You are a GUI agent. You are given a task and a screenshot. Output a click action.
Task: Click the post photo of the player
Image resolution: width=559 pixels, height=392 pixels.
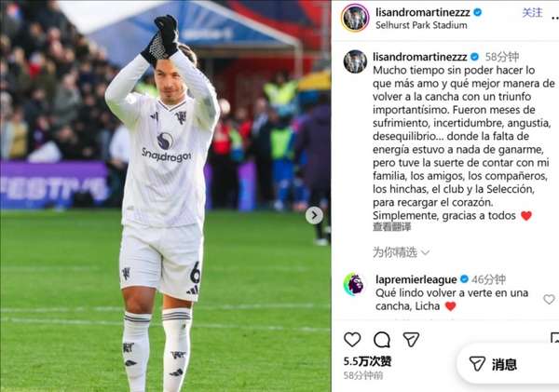coord(166,196)
